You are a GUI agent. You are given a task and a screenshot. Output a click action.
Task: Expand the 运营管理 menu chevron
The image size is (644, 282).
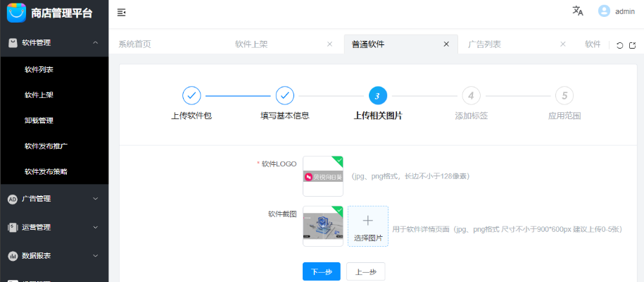95,227
